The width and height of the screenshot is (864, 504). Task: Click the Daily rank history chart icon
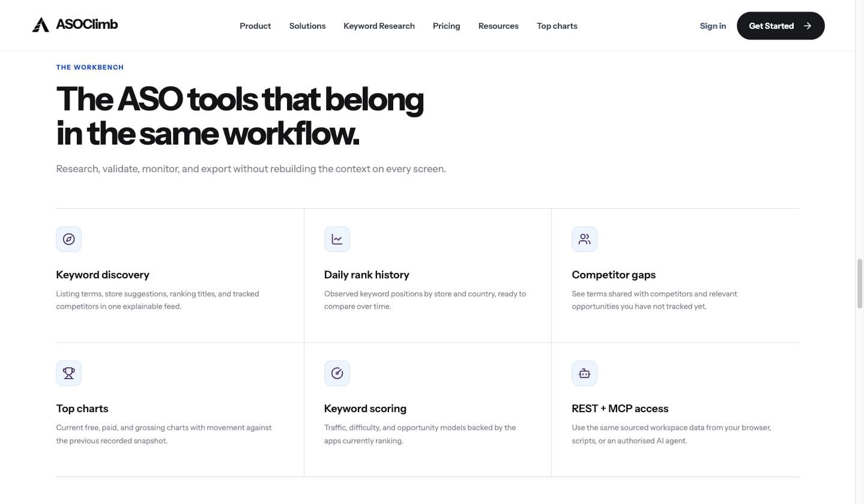(337, 239)
